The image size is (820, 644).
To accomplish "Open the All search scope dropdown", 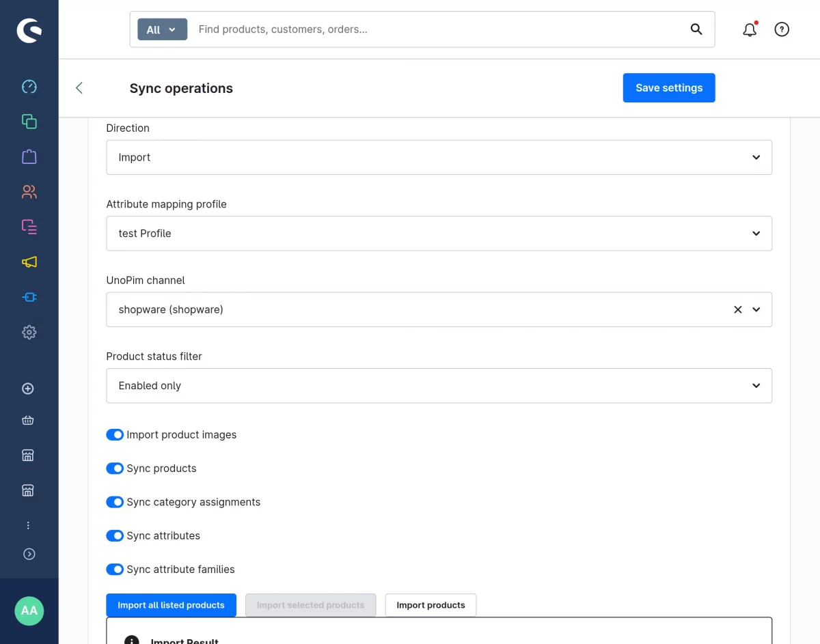I will point(162,29).
